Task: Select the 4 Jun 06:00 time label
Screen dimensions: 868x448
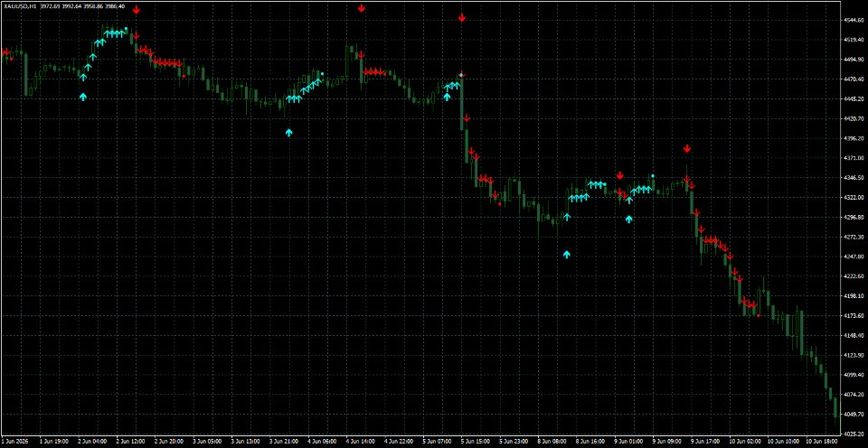Action: pos(322,442)
